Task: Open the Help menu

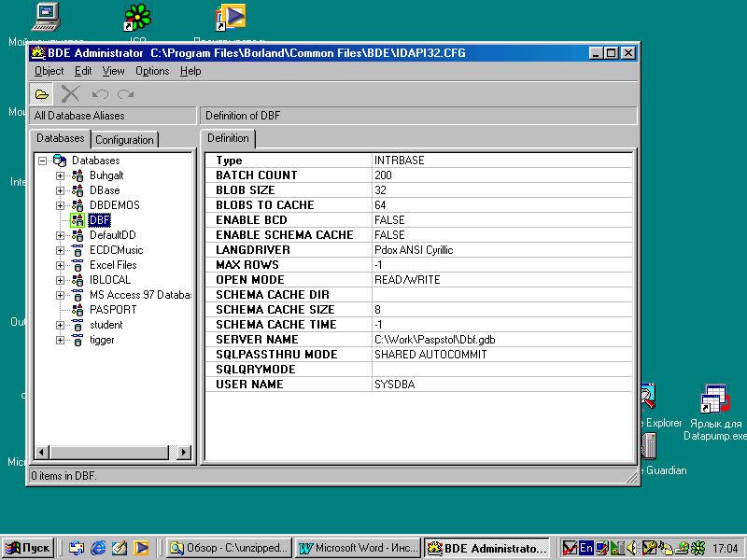Action: 190,71
